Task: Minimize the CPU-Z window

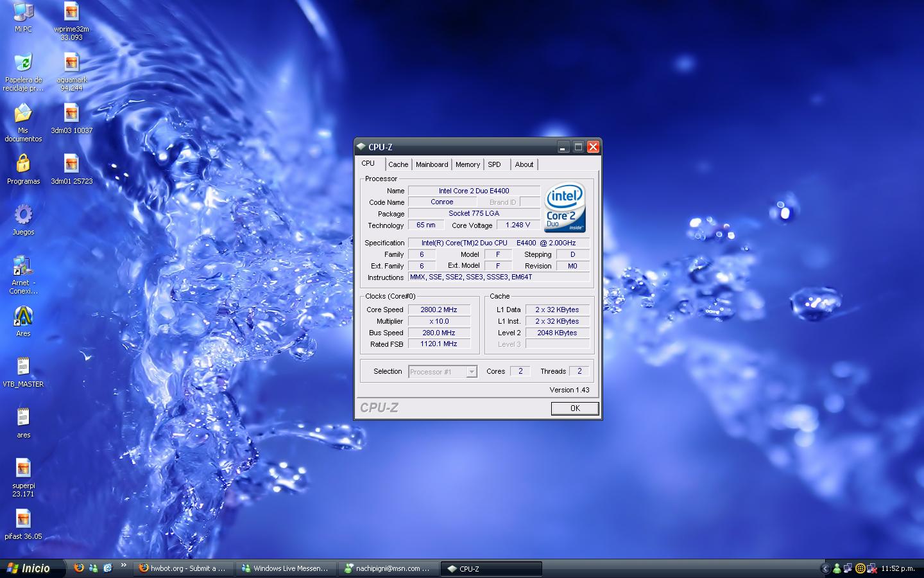Action: 563,147
